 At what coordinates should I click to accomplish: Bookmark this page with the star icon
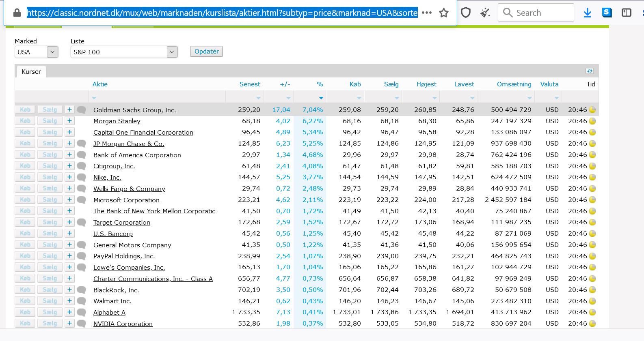[444, 13]
